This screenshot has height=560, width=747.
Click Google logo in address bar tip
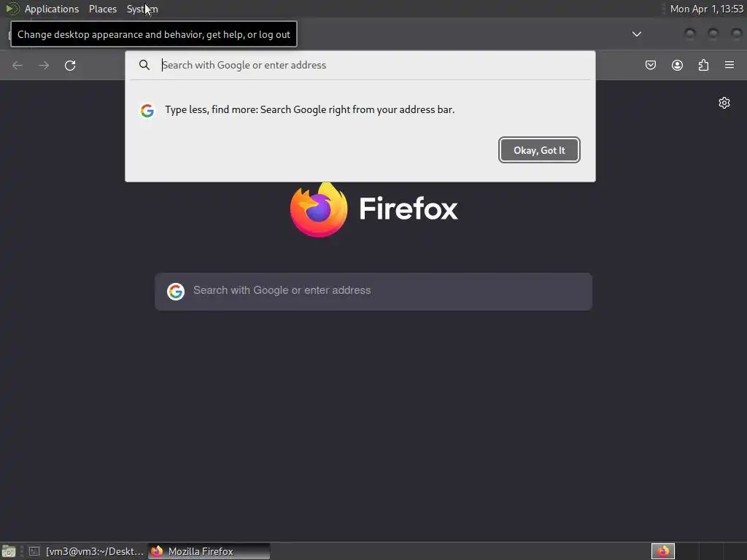pos(147,111)
